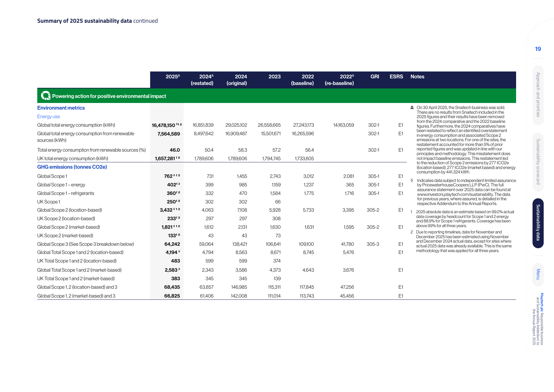Open the Sustainability scorecard side tab
Image resolution: width=554 pixels, height=392 pixels.
coord(538,162)
